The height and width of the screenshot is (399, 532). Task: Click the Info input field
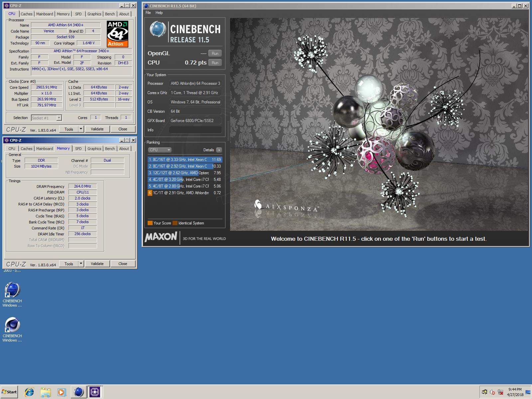click(196, 130)
